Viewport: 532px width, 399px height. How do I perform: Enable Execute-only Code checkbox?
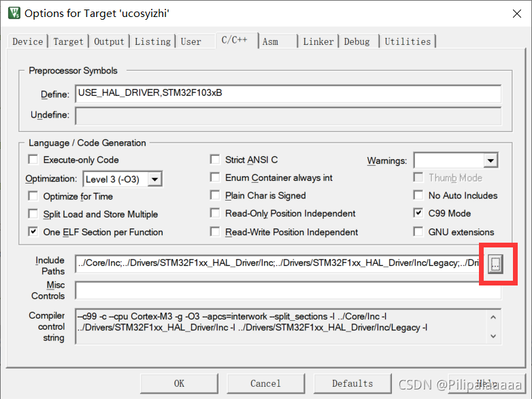(x=33, y=159)
